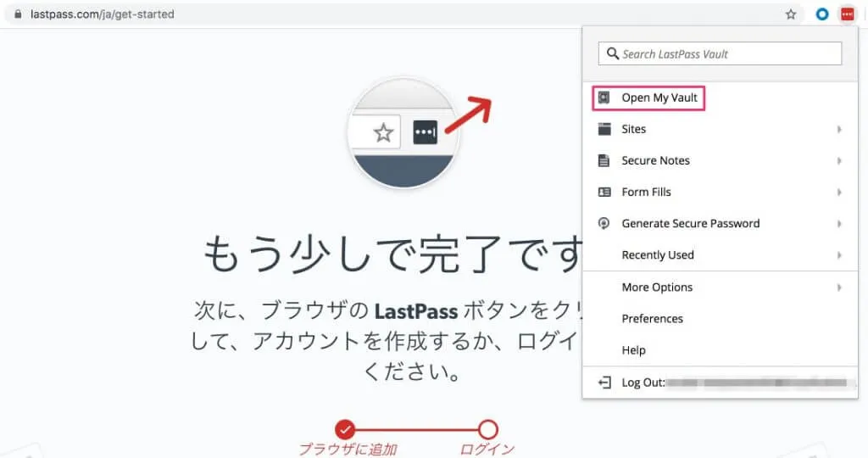Click the blue circle extension icon

[822, 14]
